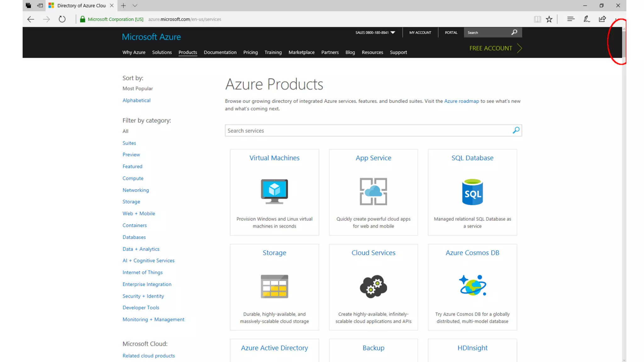Expand the Sales phone number dropdown
Viewport: 644px width, 362px height.
point(393,32)
